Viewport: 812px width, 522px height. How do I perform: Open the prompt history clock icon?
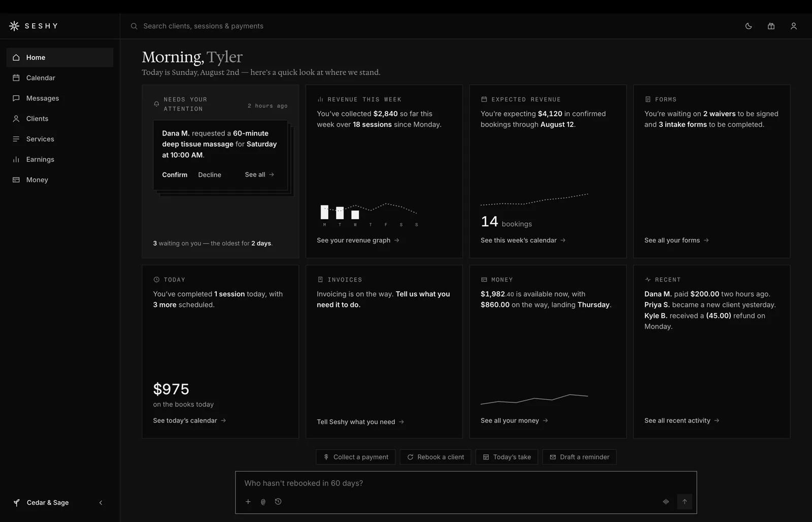278,502
